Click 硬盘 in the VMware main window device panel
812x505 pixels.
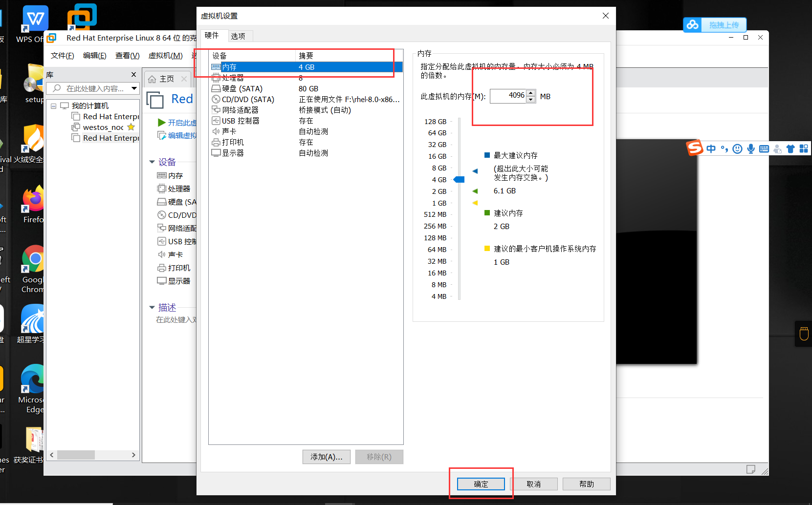tap(176, 202)
